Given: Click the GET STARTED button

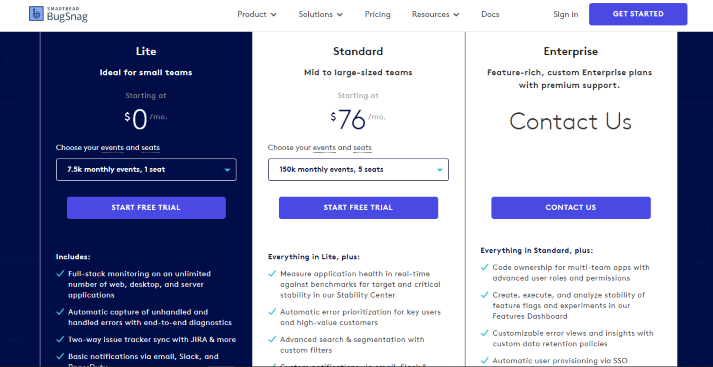Looking at the screenshot, I should click(x=638, y=14).
